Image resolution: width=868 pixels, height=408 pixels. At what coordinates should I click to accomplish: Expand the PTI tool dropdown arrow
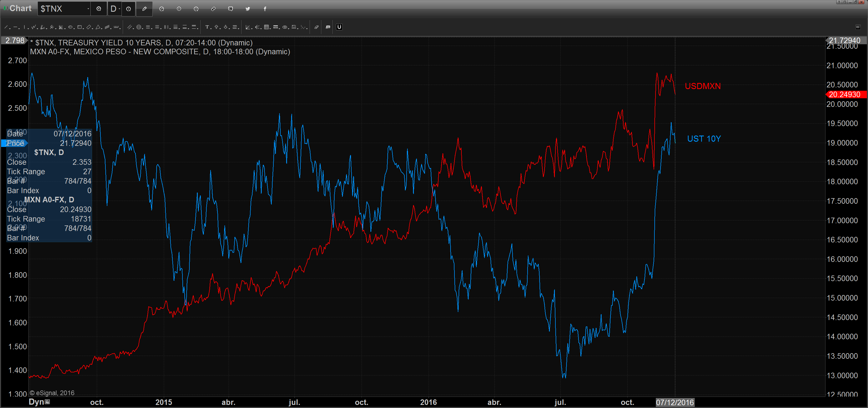(298, 29)
